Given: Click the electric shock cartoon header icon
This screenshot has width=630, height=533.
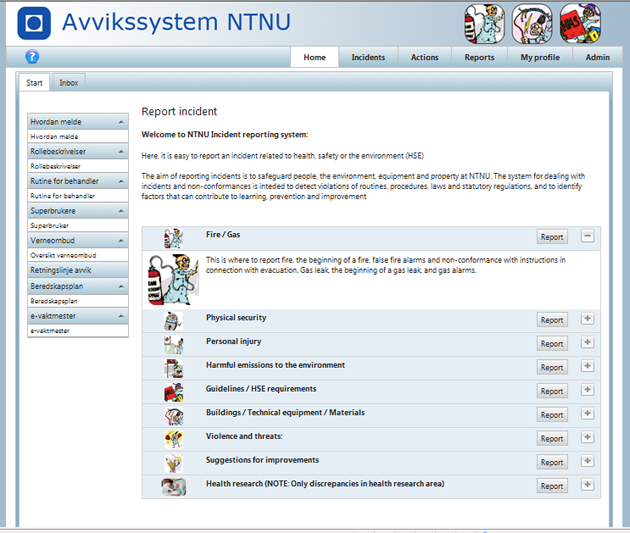Looking at the screenshot, I should [x=532, y=24].
